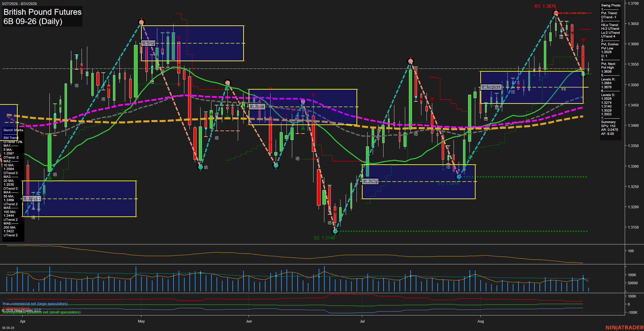
Task: Click the 200 MA value '1.3422'
Action: point(9,231)
